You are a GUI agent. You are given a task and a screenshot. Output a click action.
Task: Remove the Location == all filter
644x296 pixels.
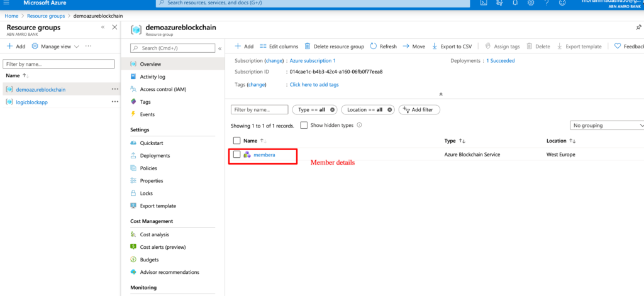pos(389,110)
